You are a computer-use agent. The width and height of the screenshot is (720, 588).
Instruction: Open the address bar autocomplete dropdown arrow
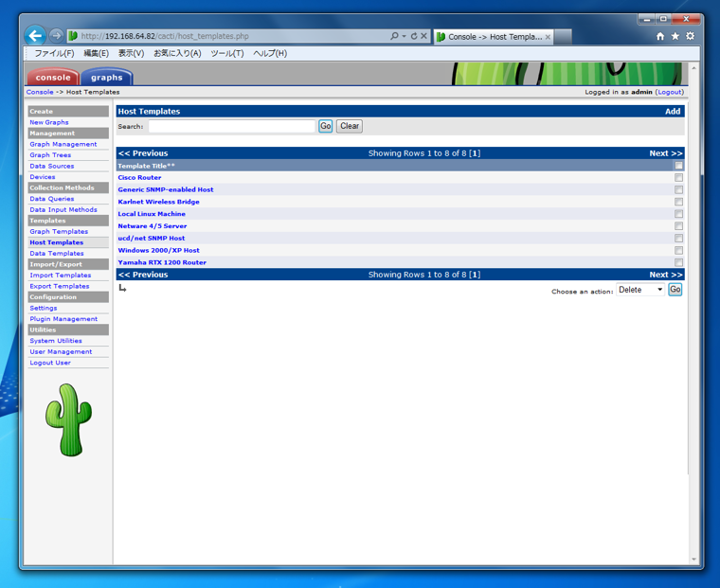tap(405, 36)
